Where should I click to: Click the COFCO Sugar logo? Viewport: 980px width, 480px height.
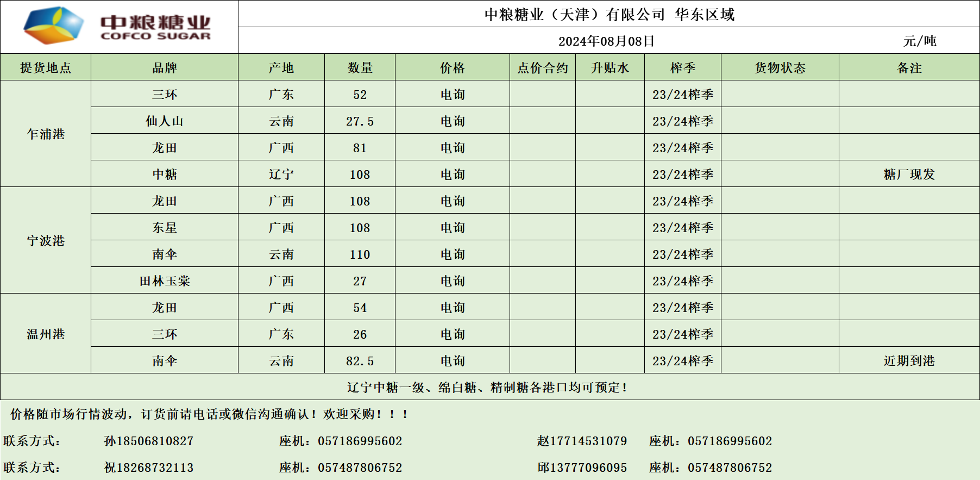point(117,26)
